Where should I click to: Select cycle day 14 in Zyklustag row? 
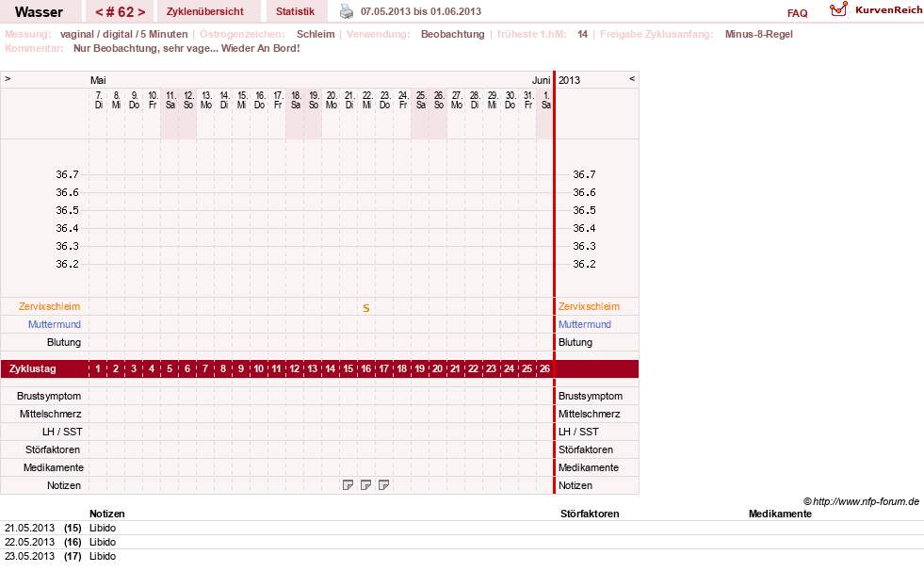click(x=330, y=368)
